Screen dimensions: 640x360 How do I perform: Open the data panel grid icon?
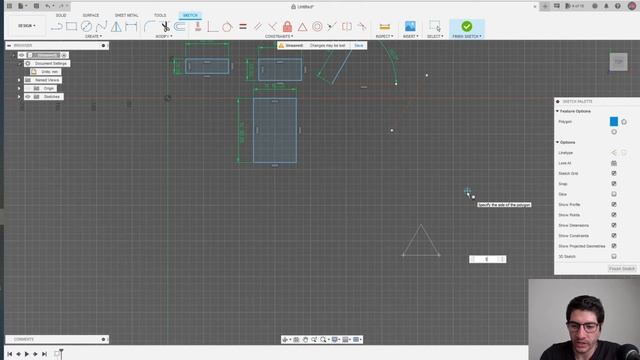[x=9, y=6]
